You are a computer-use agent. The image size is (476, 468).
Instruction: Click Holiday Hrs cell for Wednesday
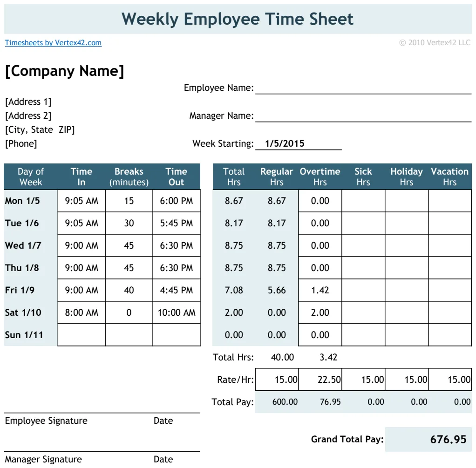(x=407, y=245)
